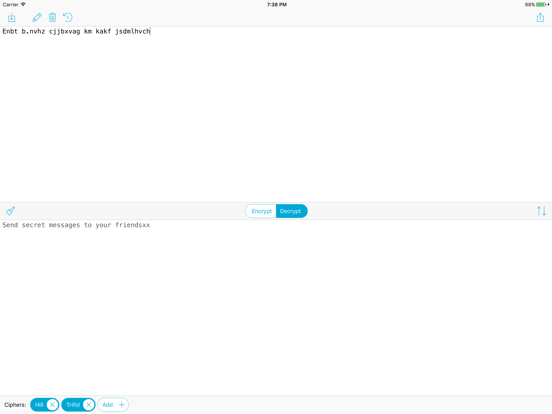Select the Trifid cipher chip
552x414 pixels.
pyautogui.click(x=73, y=405)
